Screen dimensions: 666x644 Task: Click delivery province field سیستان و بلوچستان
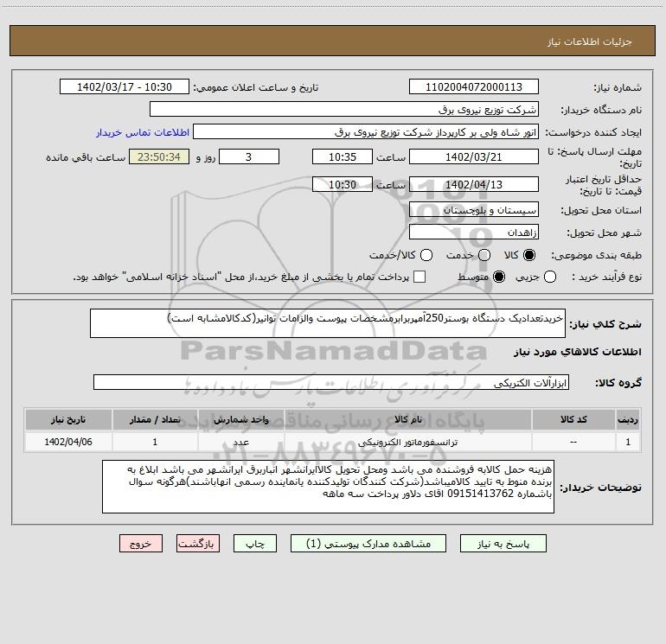click(474, 210)
